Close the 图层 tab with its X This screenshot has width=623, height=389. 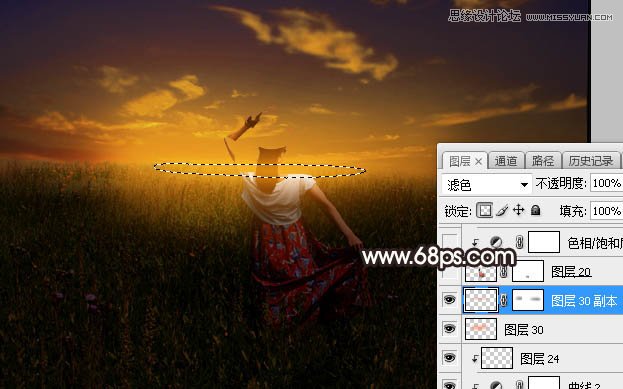pos(478,161)
